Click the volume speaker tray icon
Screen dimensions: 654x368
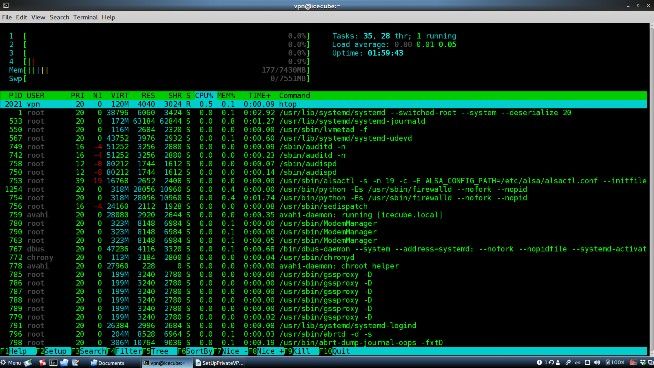point(597,363)
